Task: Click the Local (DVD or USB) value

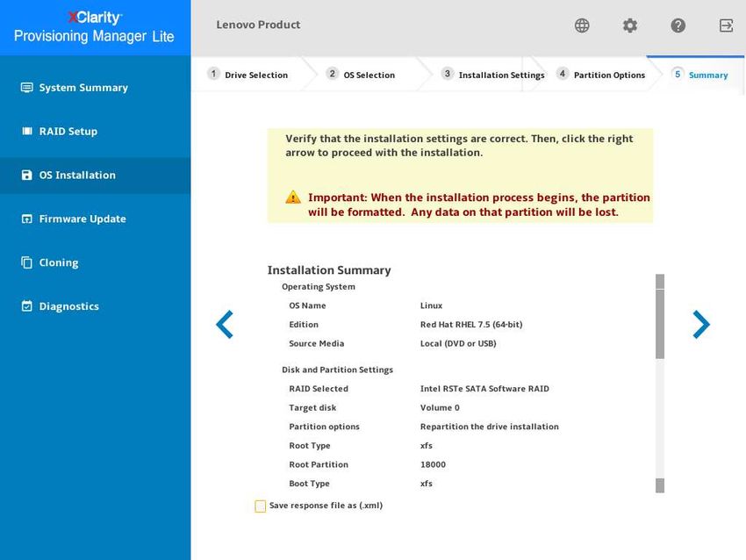Action: tap(458, 343)
